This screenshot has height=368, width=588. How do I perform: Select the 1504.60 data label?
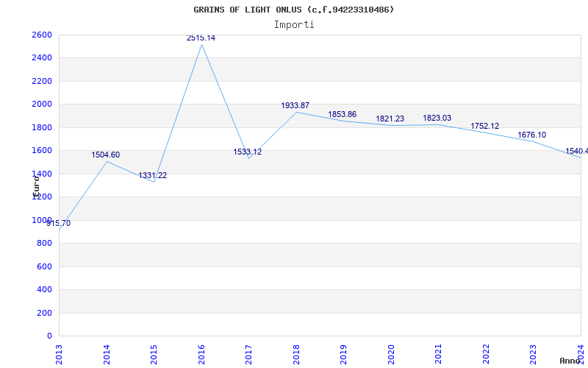coord(105,155)
